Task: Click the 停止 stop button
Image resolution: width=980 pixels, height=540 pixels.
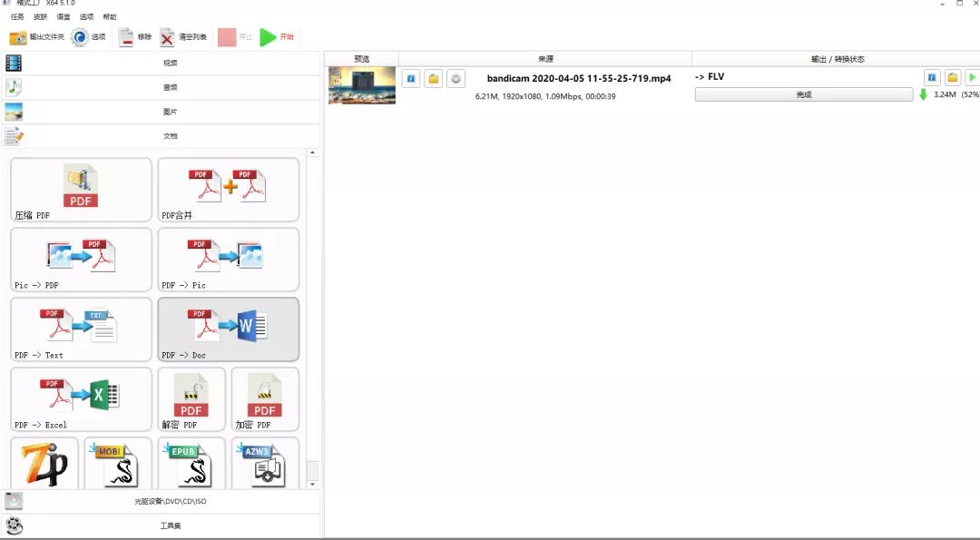Action: (236, 37)
